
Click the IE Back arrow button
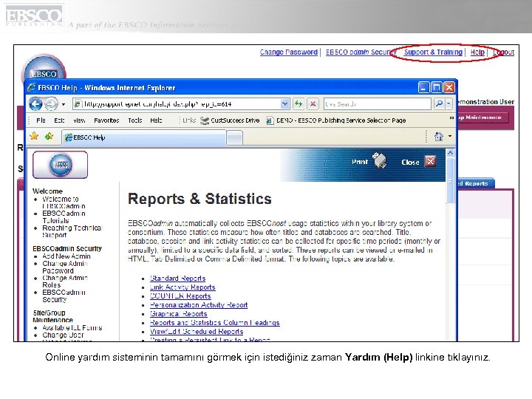[x=35, y=104]
